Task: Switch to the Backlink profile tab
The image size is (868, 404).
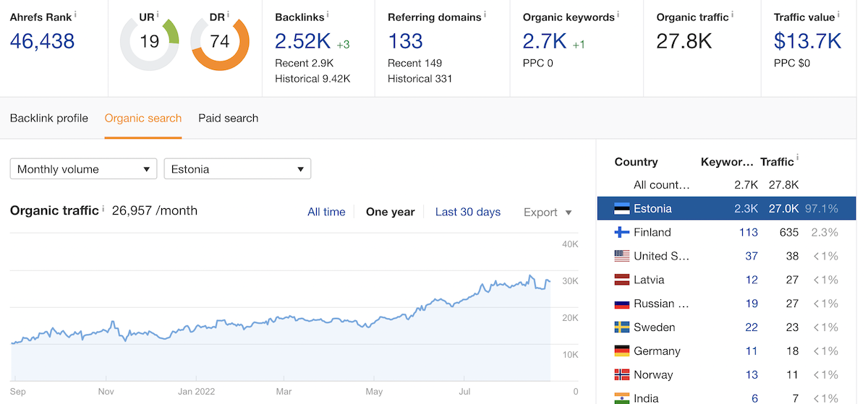Action: [x=49, y=118]
